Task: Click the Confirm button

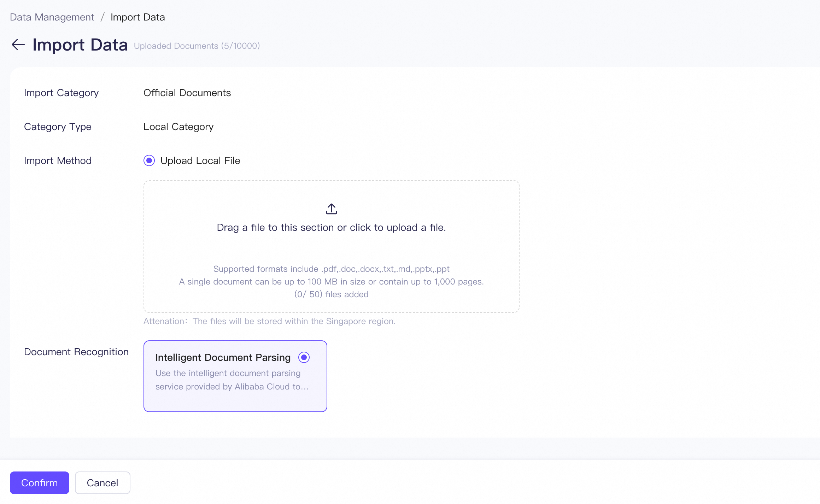Action: [x=40, y=483]
